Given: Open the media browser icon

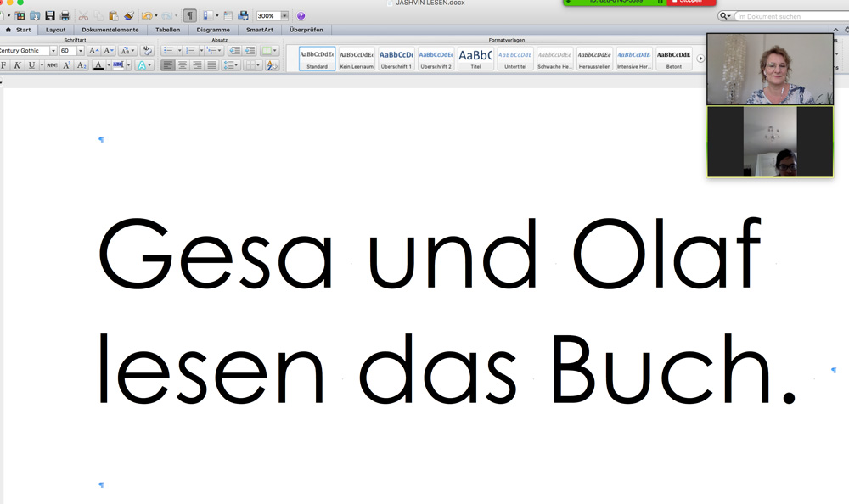Looking at the screenshot, I should [x=243, y=16].
